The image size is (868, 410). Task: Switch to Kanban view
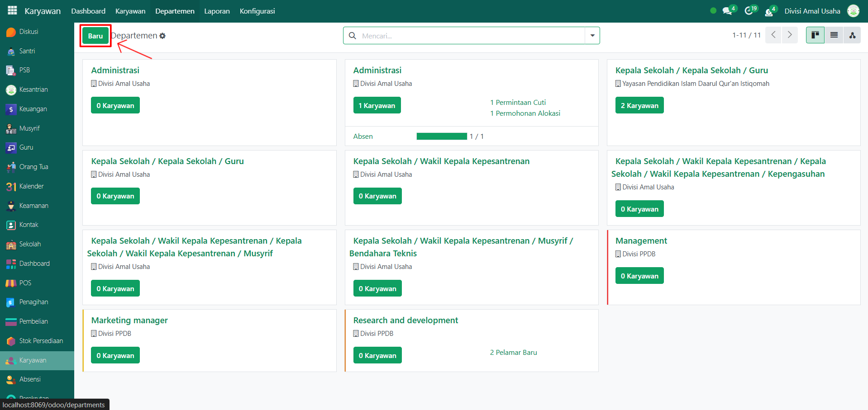coord(815,35)
